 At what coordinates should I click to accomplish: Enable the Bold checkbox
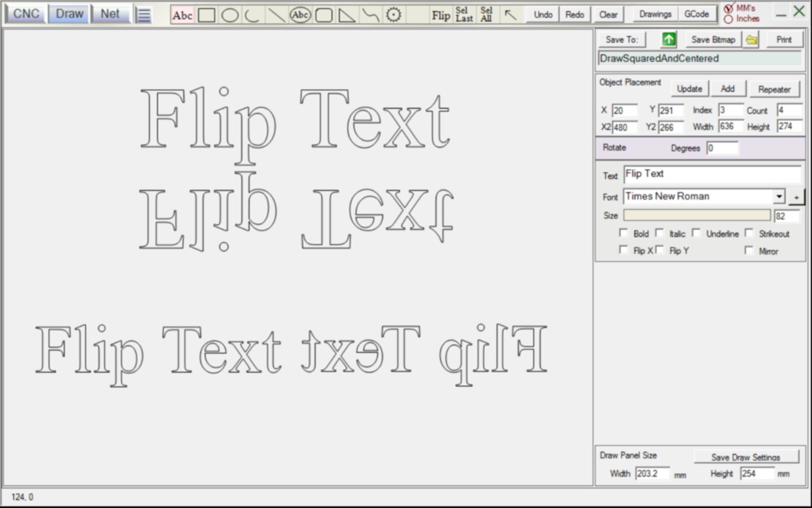point(623,233)
